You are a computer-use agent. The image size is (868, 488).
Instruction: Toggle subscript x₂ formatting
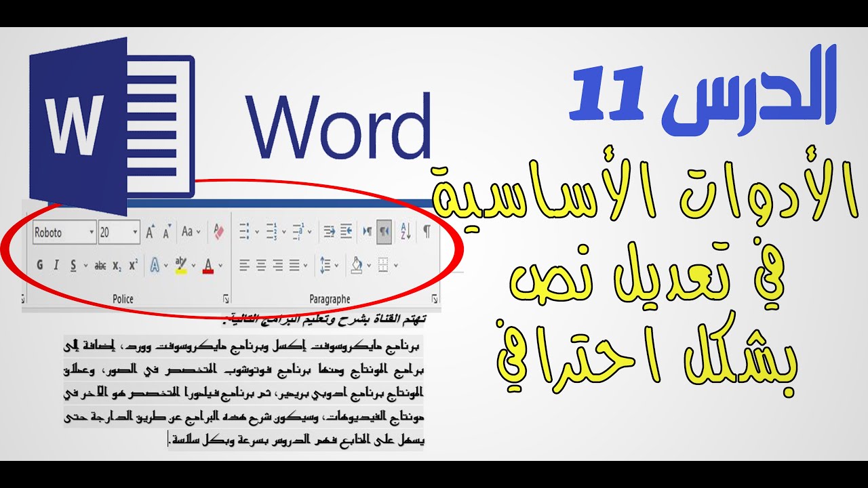tap(117, 266)
